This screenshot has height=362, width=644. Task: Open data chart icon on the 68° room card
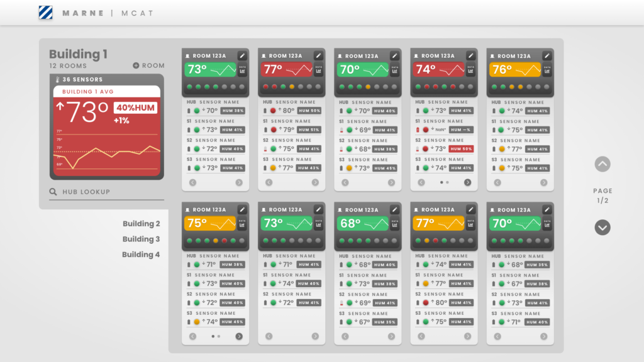pos(395,224)
